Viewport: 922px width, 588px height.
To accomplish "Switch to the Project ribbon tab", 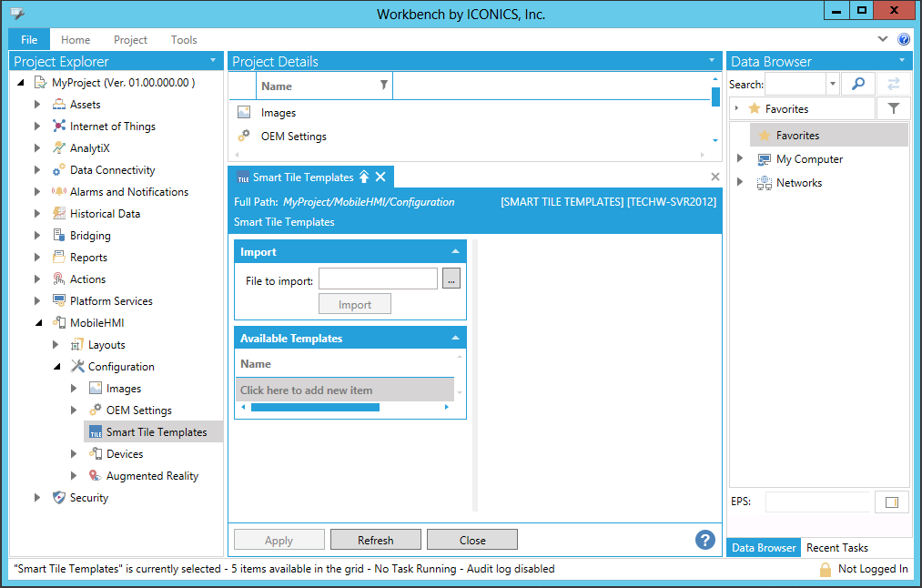I will click(130, 40).
